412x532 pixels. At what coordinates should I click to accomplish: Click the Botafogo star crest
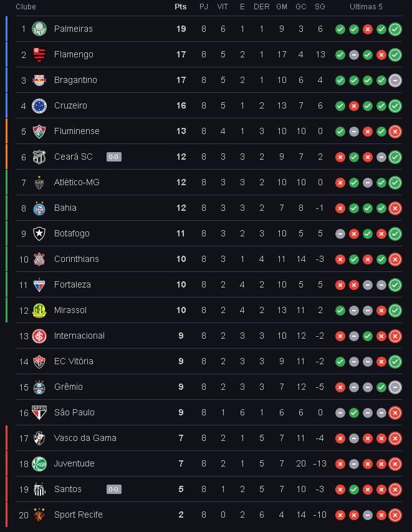coord(39,233)
